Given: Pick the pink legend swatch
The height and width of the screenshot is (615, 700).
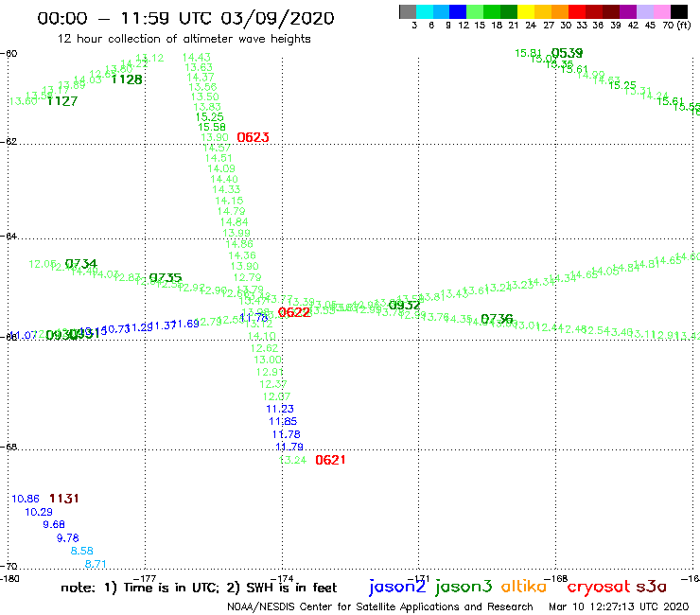Looking at the screenshot, I should [x=661, y=11].
